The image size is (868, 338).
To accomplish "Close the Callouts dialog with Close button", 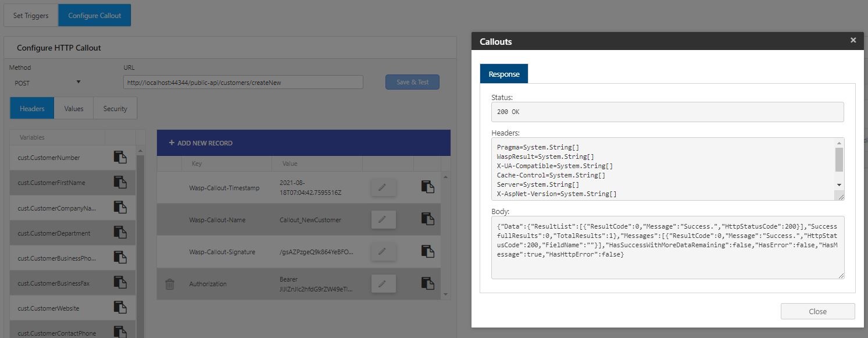I will click(x=817, y=311).
